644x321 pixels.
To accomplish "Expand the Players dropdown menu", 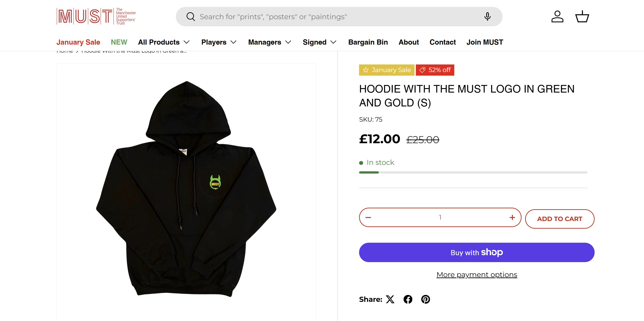I will 219,42.
